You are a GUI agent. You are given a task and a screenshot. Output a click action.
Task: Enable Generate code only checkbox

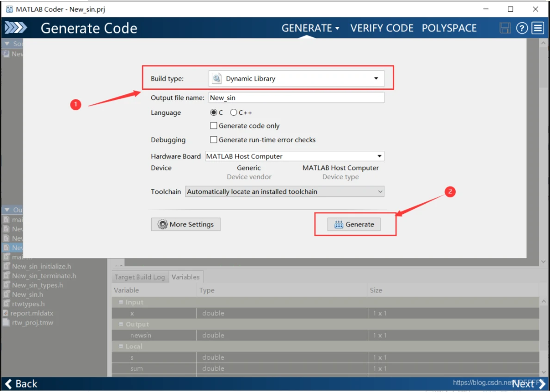click(x=213, y=125)
